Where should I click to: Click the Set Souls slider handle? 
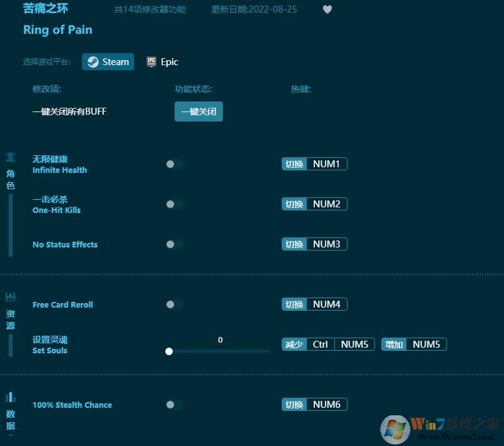pos(169,351)
